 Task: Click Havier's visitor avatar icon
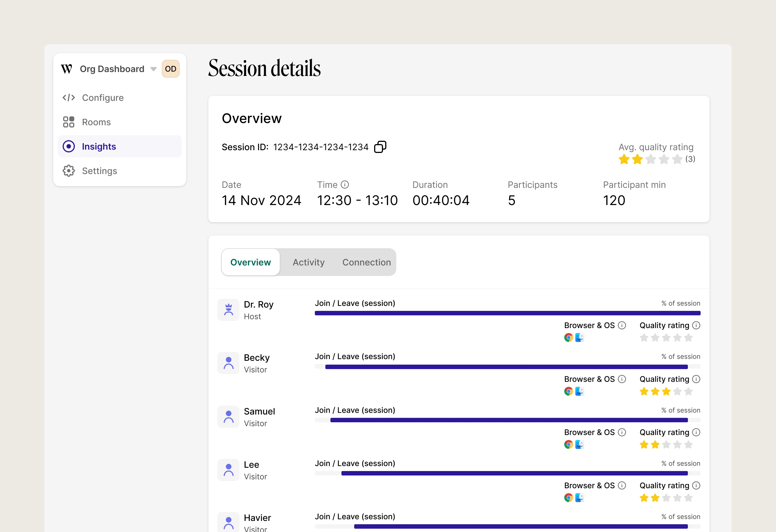tap(228, 522)
